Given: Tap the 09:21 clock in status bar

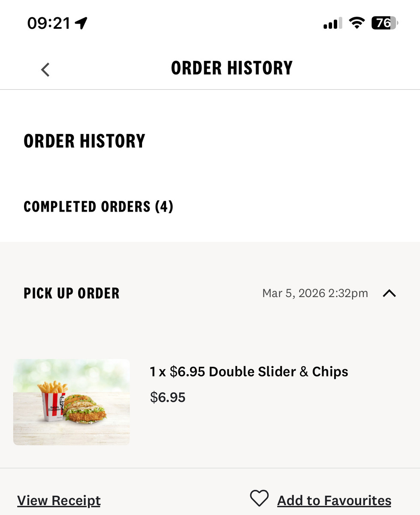Looking at the screenshot, I should (x=48, y=23).
